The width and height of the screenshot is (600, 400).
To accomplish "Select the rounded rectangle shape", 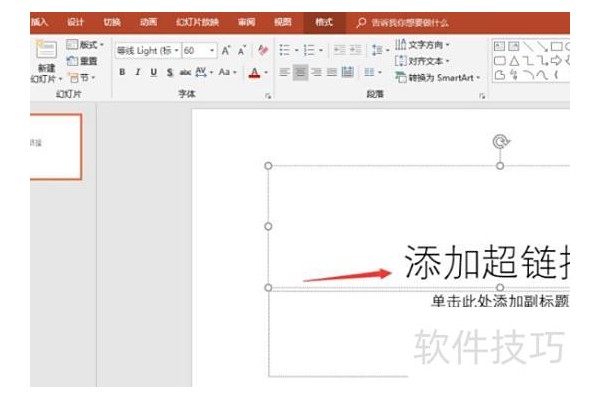I will coord(499,61).
